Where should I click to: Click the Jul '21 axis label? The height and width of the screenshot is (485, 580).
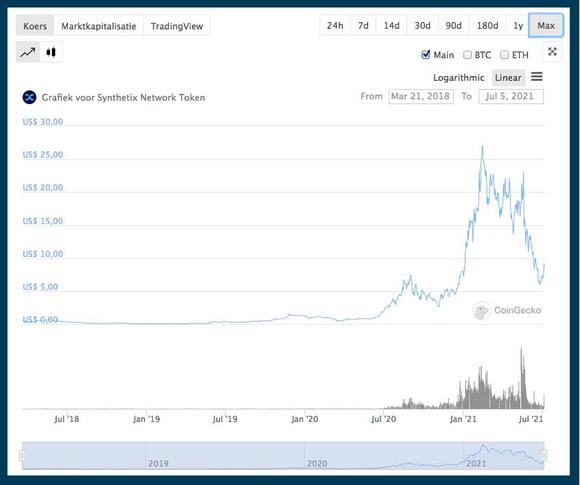tap(531, 419)
